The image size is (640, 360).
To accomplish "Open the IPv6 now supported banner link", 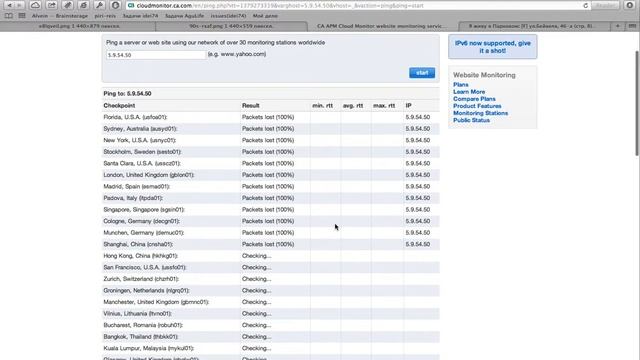I will (493, 47).
